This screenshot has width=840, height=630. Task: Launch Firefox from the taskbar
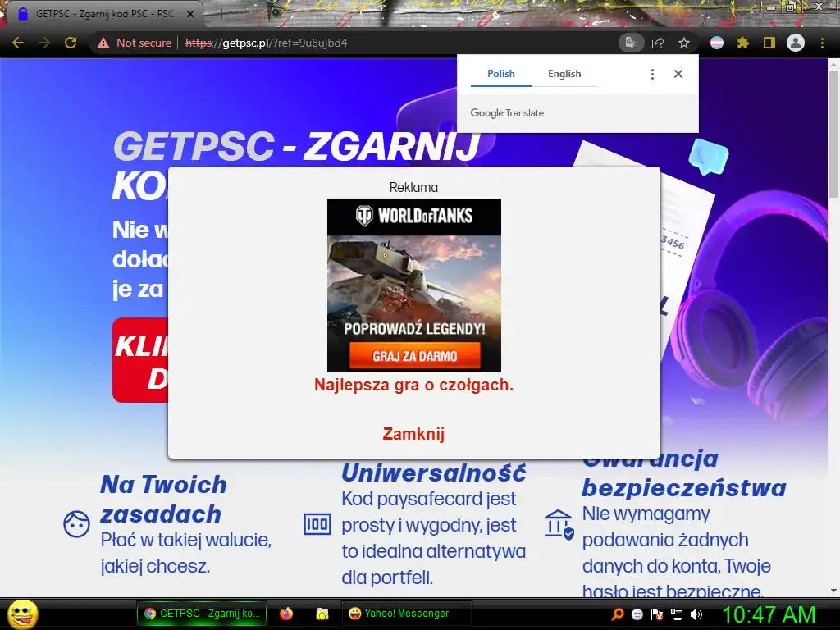click(x=286, y=614)
